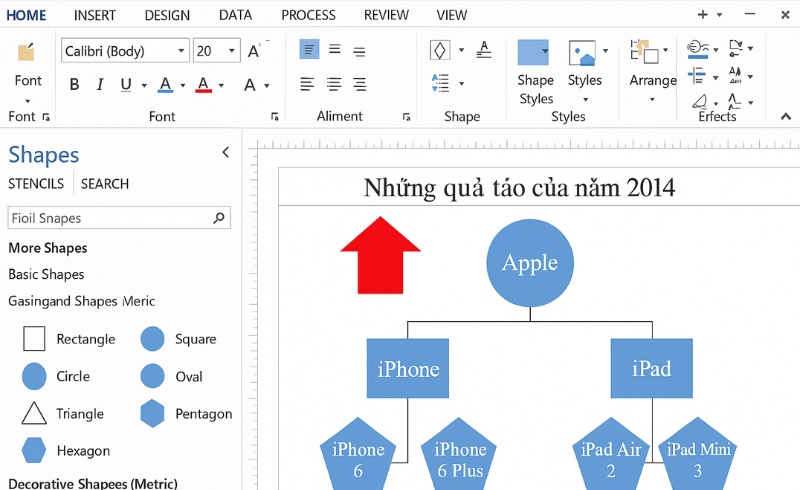Click the Styles picture icon

582,53
